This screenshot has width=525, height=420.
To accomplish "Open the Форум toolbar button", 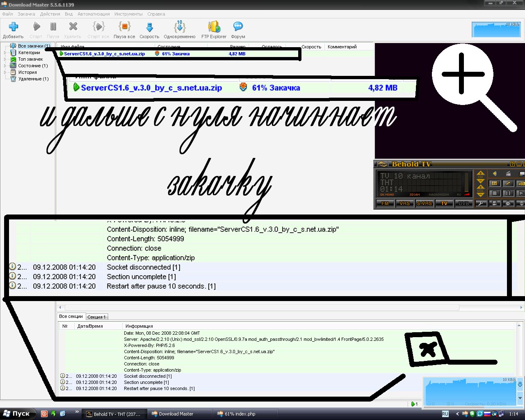I will click(x=238, y=30).
